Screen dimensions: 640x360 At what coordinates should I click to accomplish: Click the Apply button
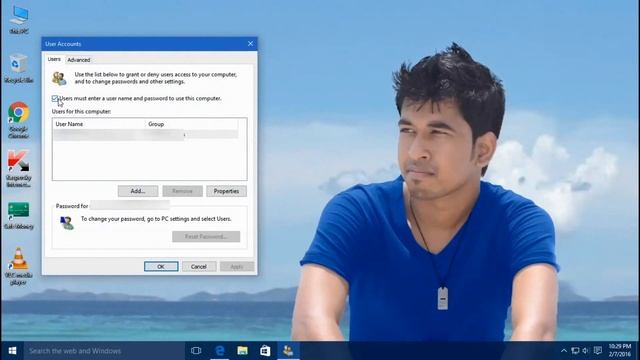[237, 267]
